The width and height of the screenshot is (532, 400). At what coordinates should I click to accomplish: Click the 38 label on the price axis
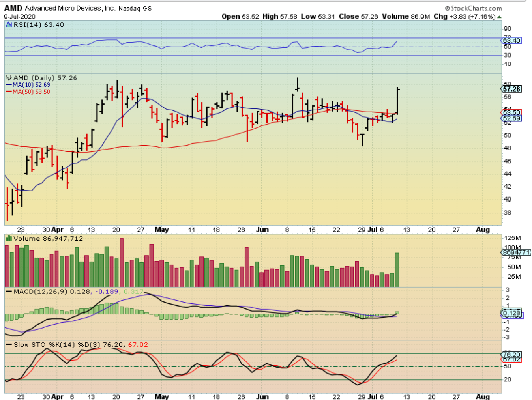[508, 213]
